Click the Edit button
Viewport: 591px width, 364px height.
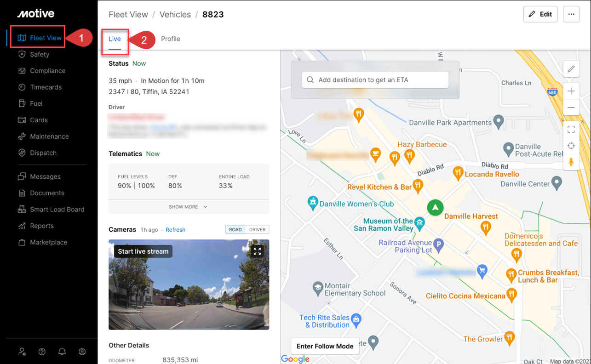pos(540,14)
